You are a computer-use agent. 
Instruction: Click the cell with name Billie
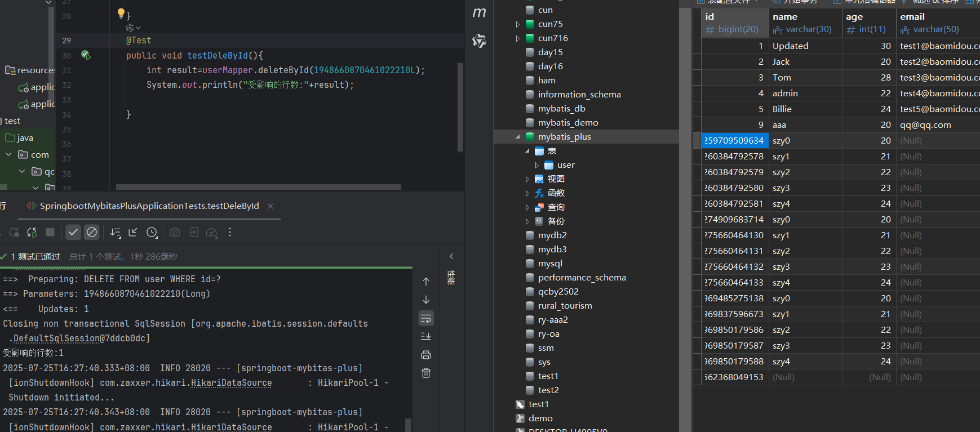click(805, 109)
